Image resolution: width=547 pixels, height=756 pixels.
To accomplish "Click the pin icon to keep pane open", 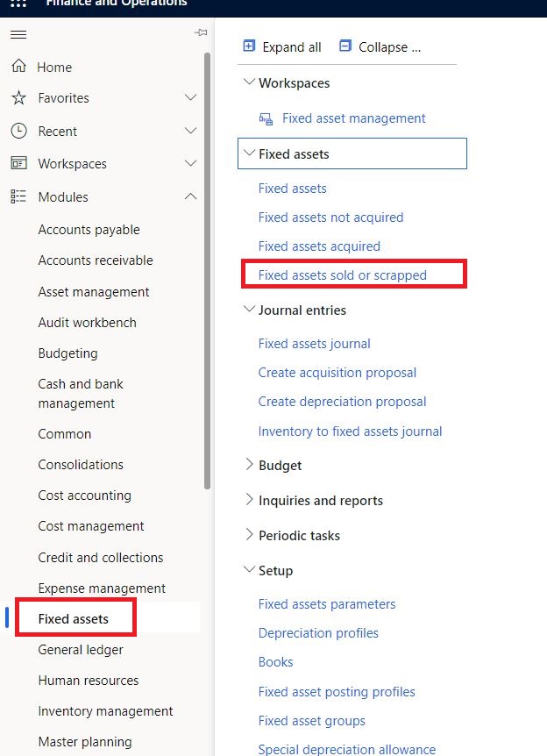I will (200, 32).
